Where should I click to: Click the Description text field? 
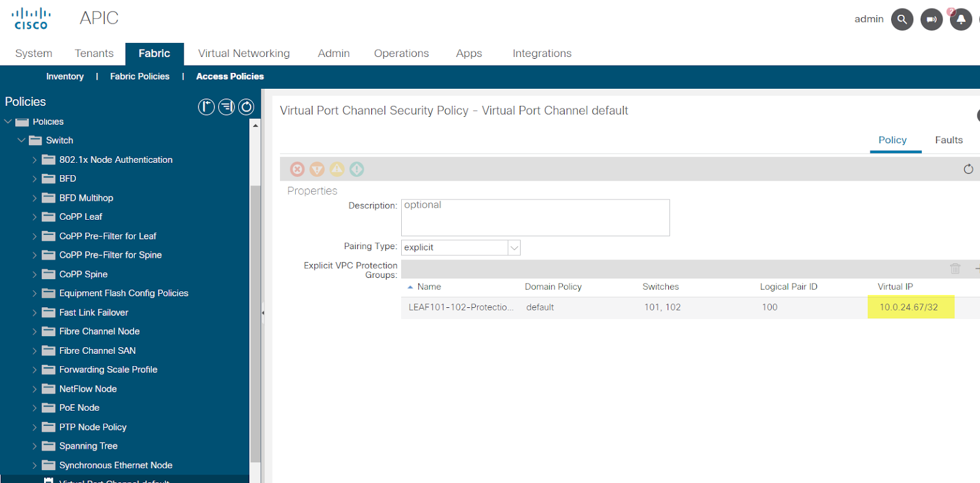[535, 217]
